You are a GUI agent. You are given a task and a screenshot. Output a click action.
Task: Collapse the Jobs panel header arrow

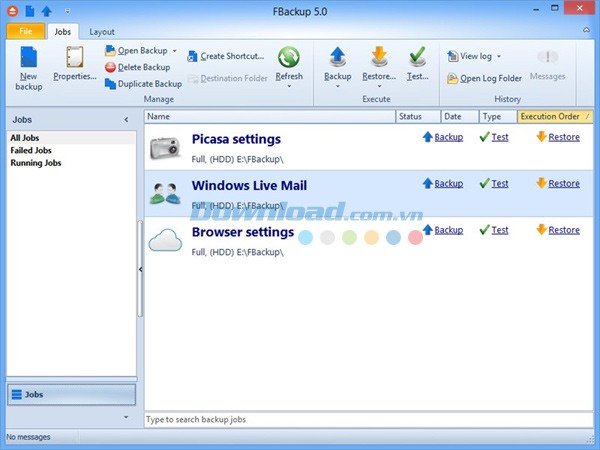(126, 120)
